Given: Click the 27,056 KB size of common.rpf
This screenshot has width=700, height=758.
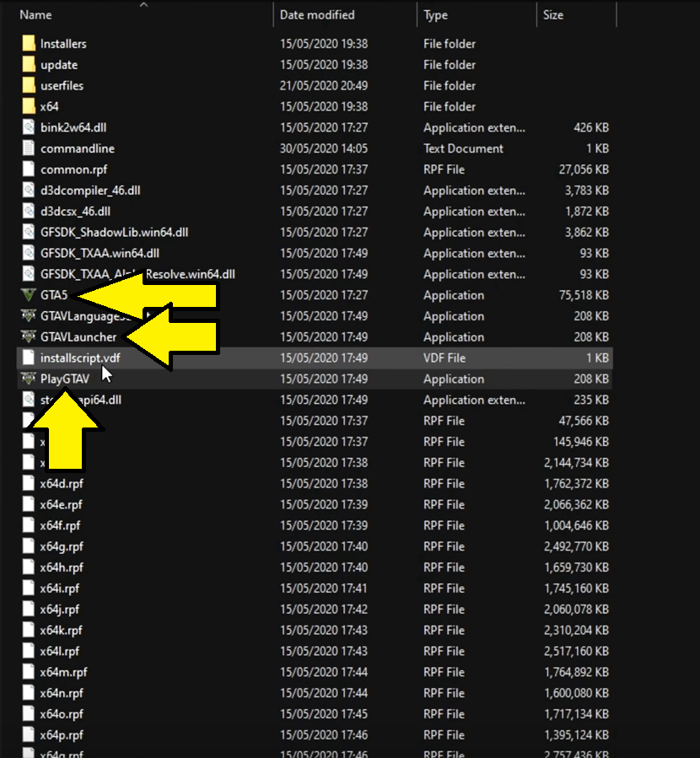Looking at the screenshot, I should click(x=584, y=169).
